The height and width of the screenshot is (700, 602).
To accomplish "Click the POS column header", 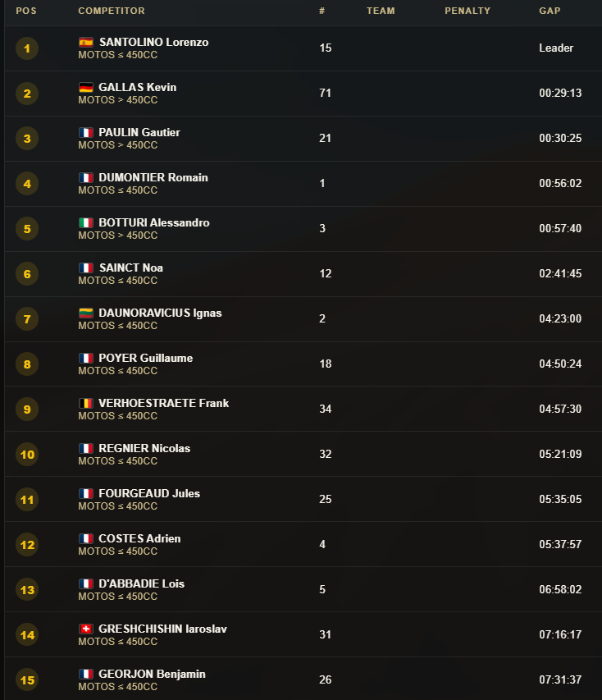I will tap(26, 11).
